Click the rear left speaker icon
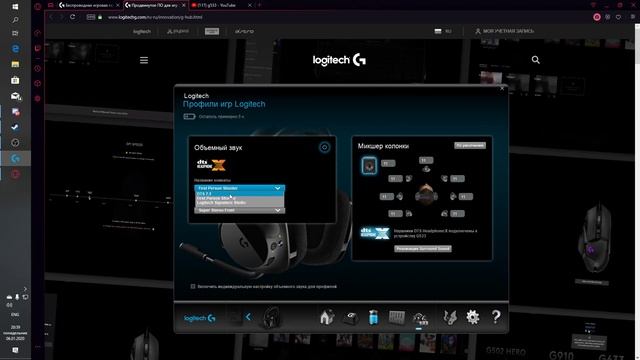640x360 pixels. coord(409,213)
